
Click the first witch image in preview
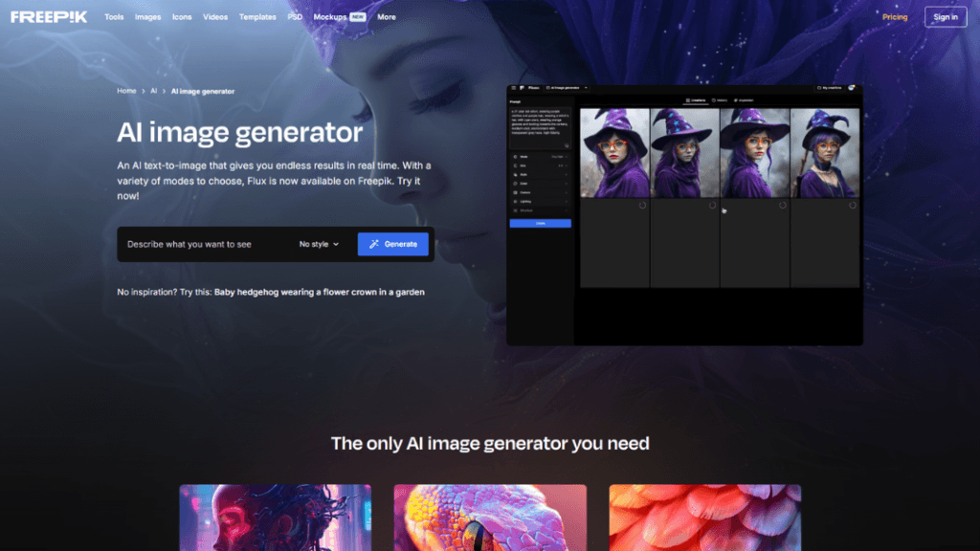pos(614,153)
